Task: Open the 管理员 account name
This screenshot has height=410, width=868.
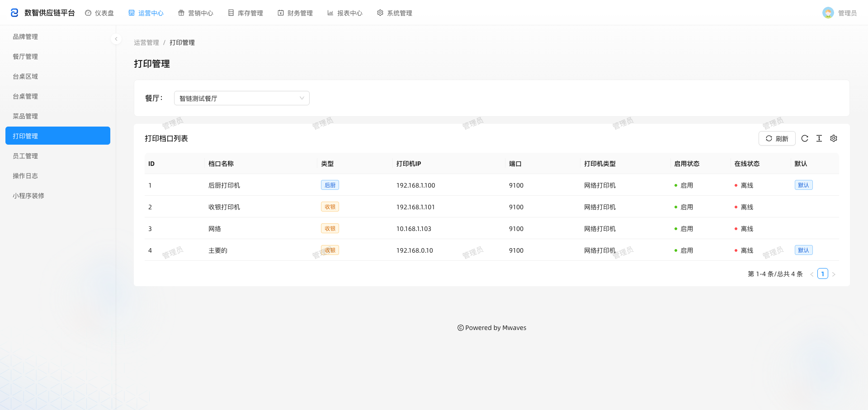Action: (847, 13)
